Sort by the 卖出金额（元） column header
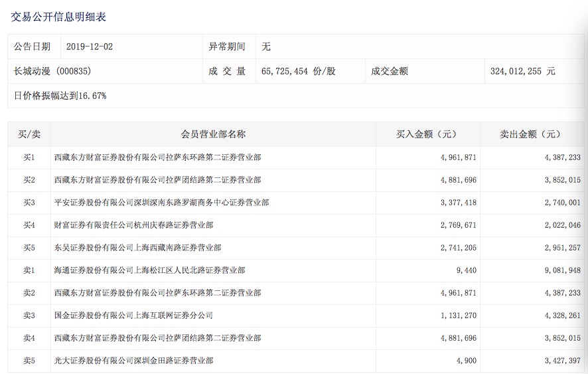The width and height of the screenshot is (588, 374). (530, 134)
